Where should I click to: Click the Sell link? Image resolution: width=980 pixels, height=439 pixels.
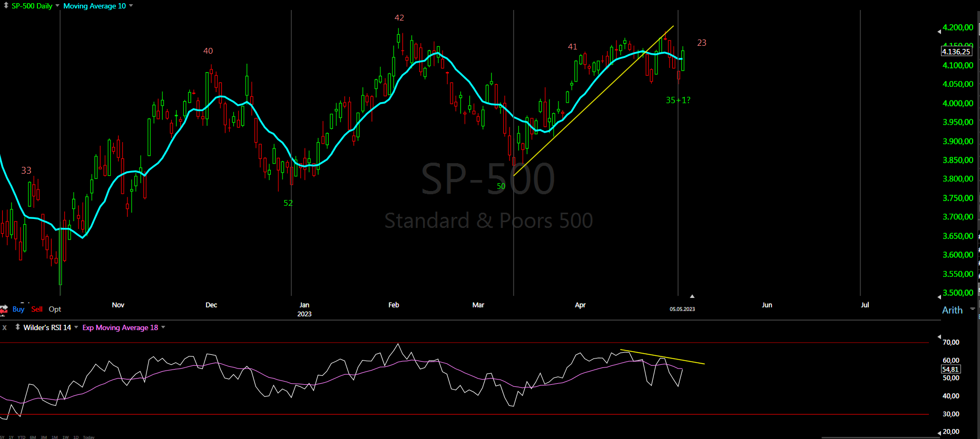(x=37, y=309)
